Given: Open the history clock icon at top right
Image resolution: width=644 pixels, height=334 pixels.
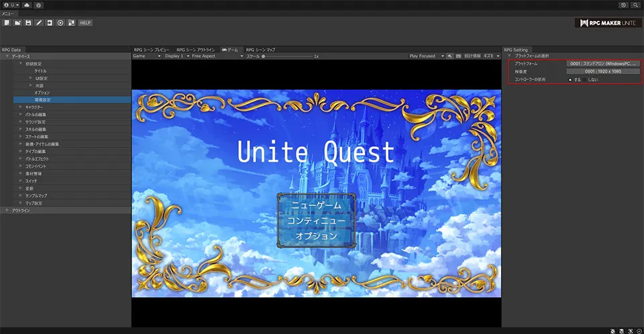Looking at the screenshot, I should [x=623, y=5].
